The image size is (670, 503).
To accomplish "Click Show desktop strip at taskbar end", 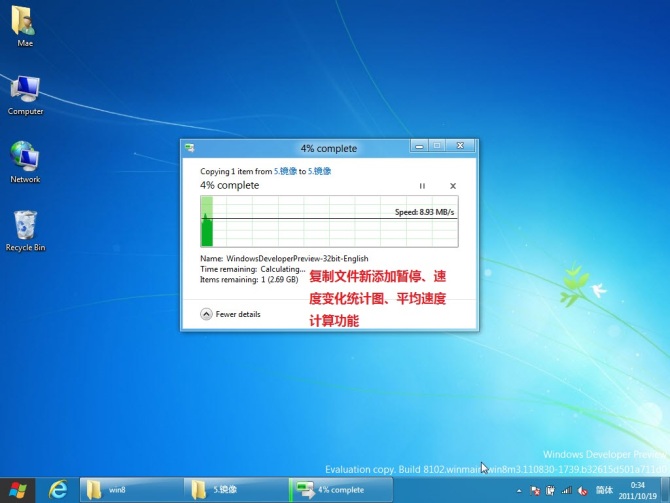I will (665, 490).
